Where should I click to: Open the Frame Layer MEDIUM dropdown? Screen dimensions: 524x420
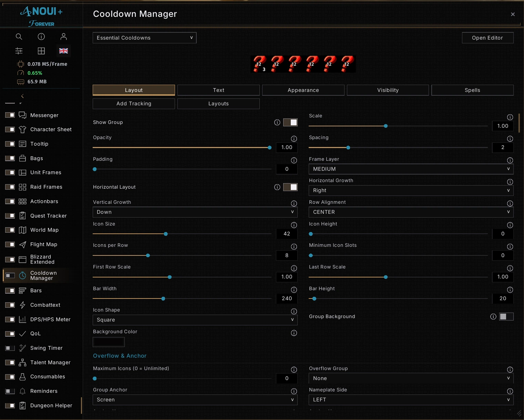point(411,169)
